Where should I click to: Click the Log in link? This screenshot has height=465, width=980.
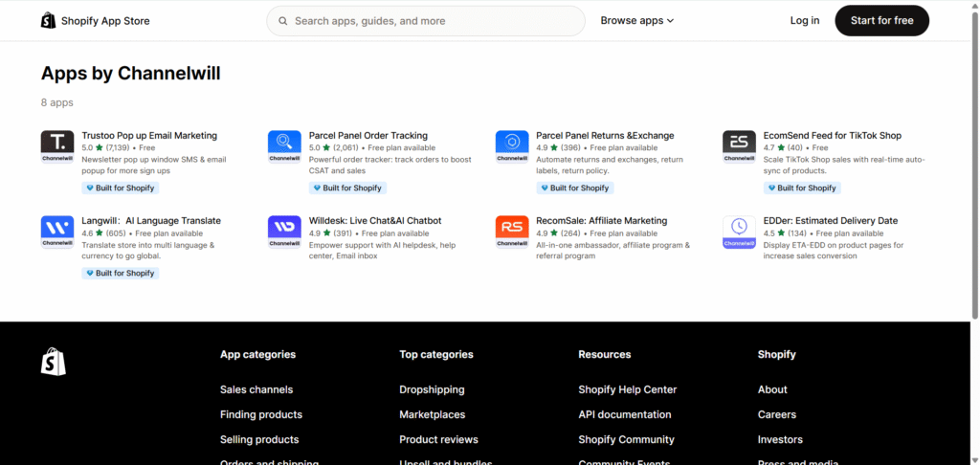[804, 20]
